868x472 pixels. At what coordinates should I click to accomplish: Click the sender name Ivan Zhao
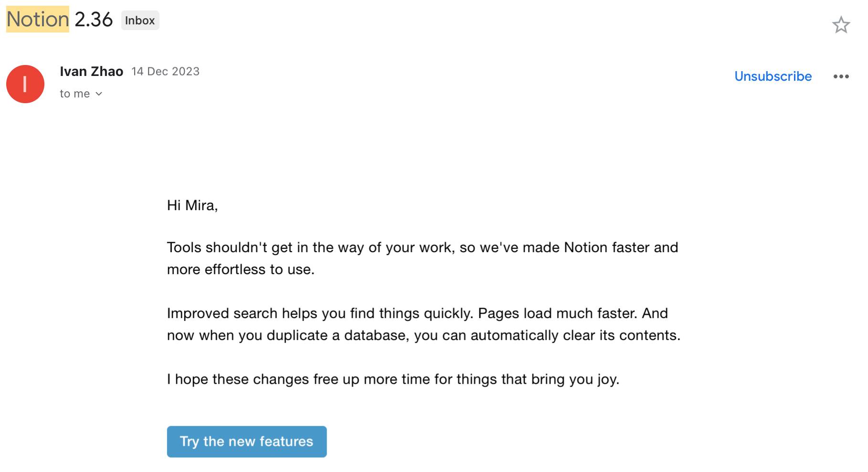coord(91,72)
